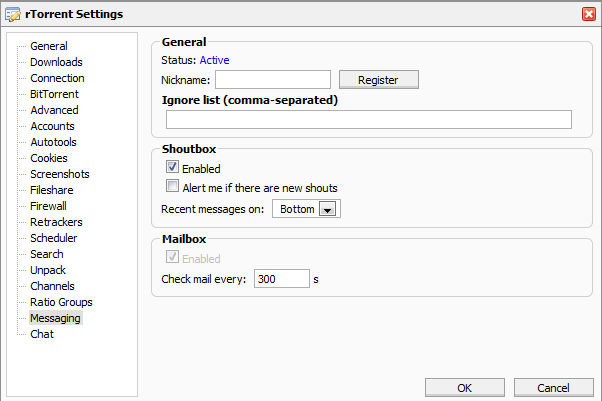Open the Ratio Groups section
602x401 pixels.
[x=61, y=302]
